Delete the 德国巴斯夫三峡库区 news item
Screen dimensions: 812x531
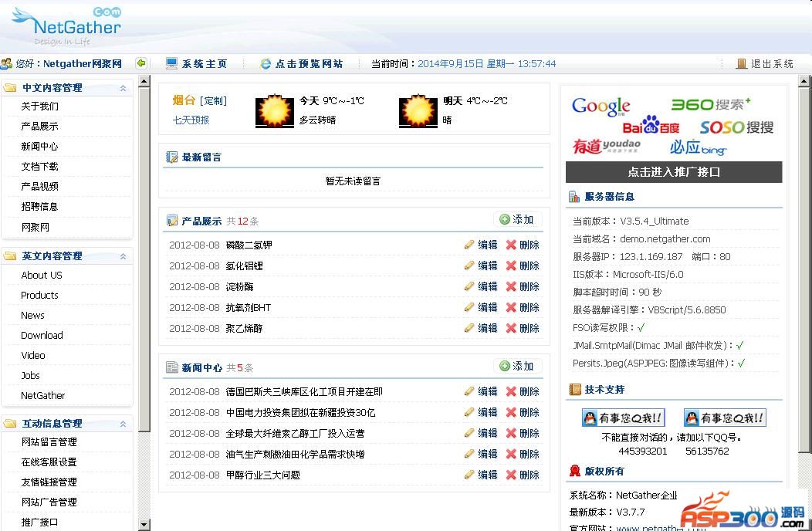point(523,391)
